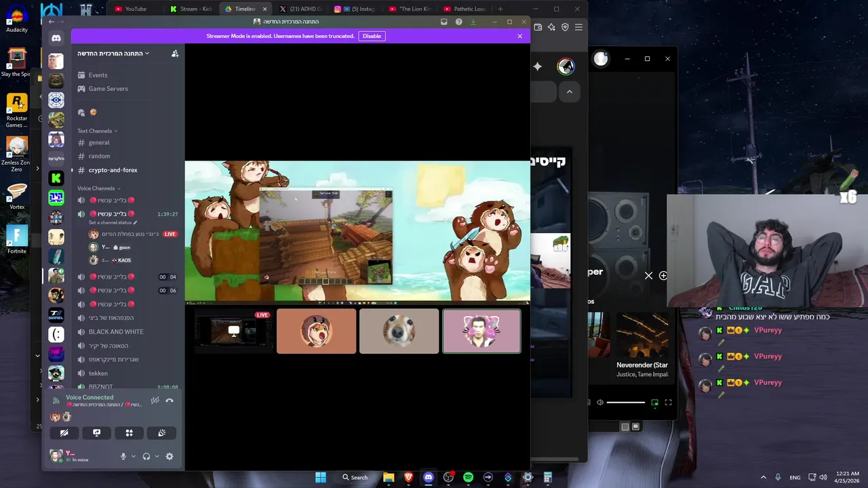
Task: Open Spotify from the taskbar
Action: 468,477
